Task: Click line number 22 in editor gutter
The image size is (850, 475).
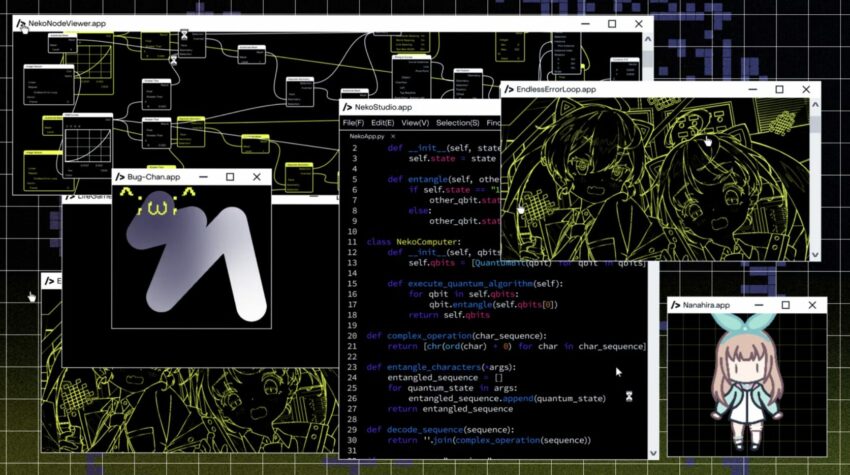Action: point(352,357)
